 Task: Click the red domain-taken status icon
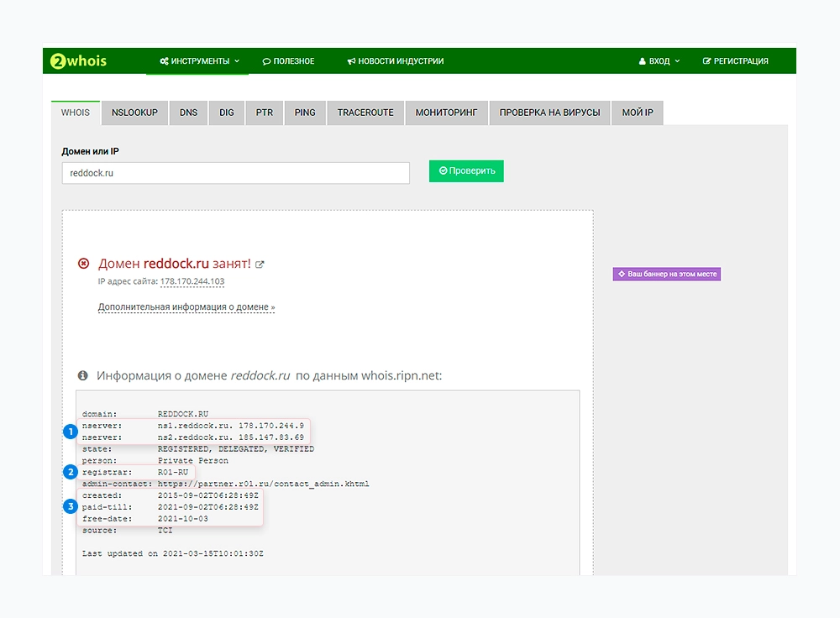pos(83,264)
